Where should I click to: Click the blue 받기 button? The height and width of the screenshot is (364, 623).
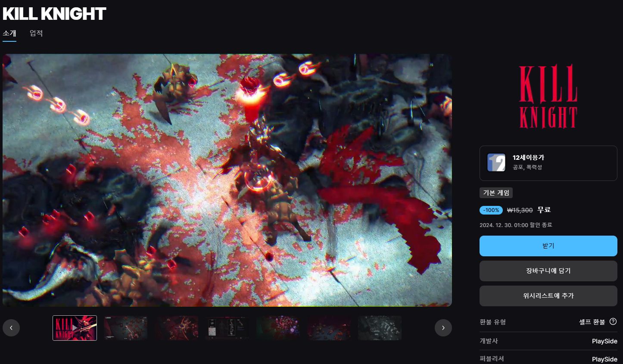point(548,246)
